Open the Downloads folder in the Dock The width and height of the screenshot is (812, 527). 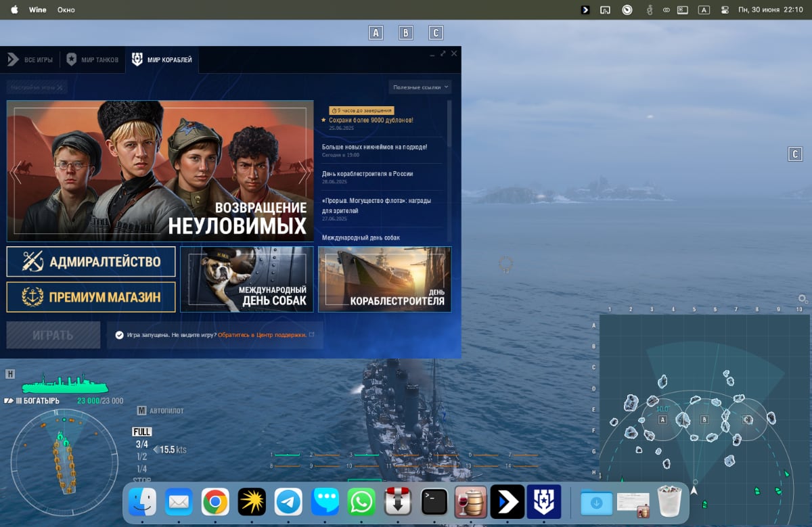tap(596, 502)
